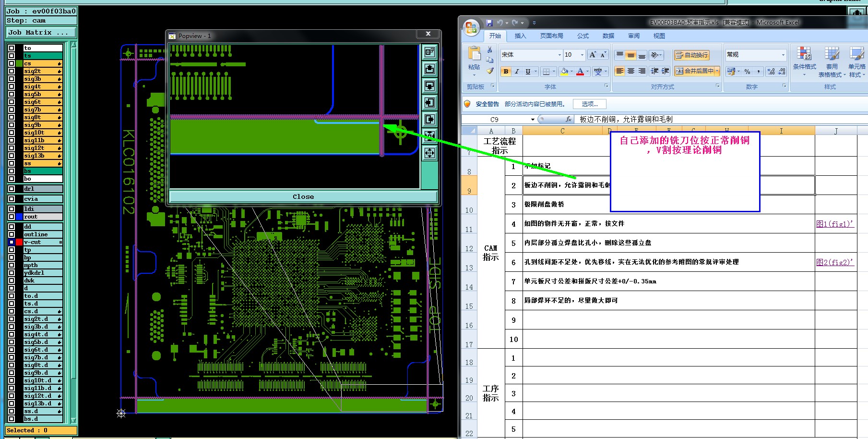Click the Copy icon in clipboard group

pos(489,60)
